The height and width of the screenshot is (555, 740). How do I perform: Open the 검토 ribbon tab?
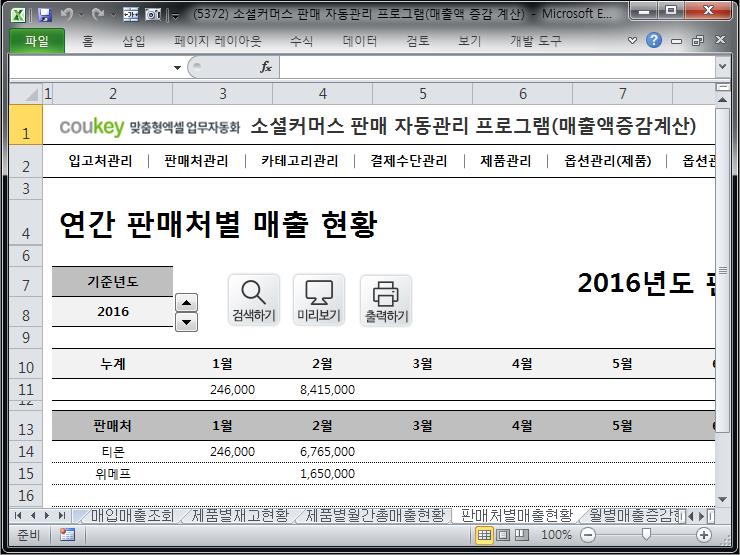[418, 41]
